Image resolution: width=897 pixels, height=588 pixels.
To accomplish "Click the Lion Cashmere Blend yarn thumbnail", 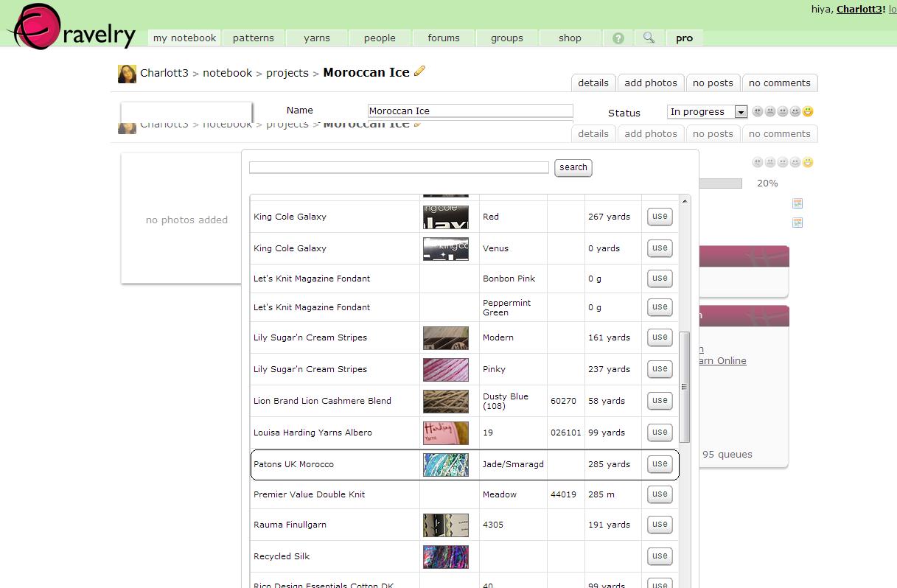I will tap(446, 402).
